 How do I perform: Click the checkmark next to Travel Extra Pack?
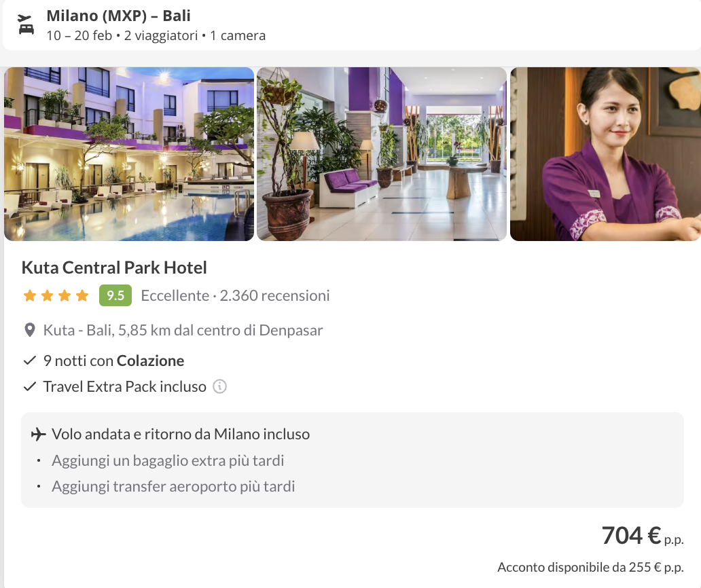click(x=29, y=386)
